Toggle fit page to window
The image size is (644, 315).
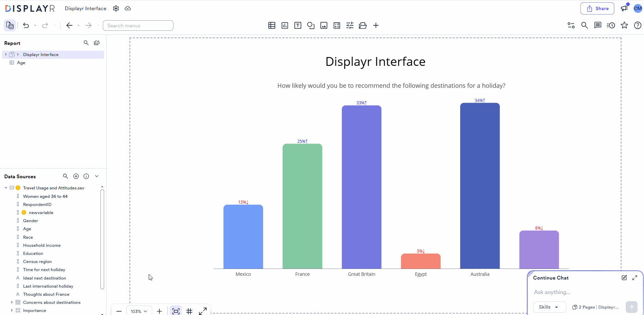176,311
